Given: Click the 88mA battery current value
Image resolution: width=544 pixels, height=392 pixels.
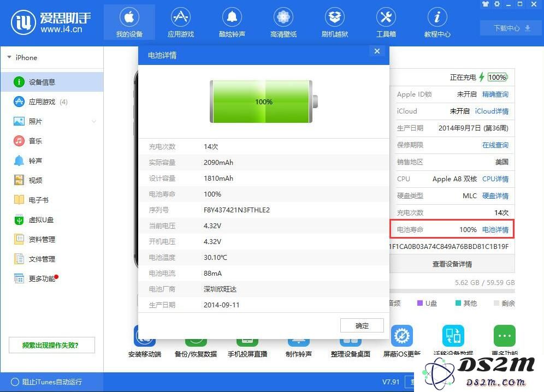Looking at the screenshot, I should click(212, 274).
